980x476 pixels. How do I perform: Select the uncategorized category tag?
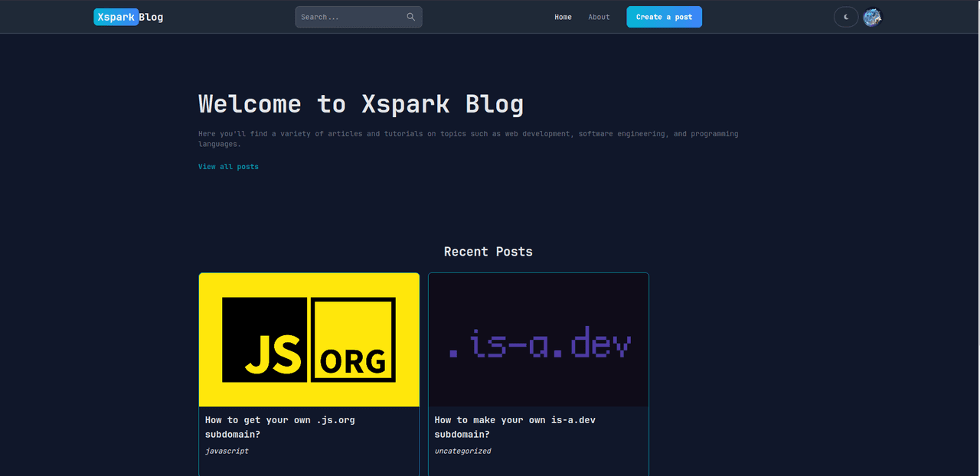(x=462, y=451)
